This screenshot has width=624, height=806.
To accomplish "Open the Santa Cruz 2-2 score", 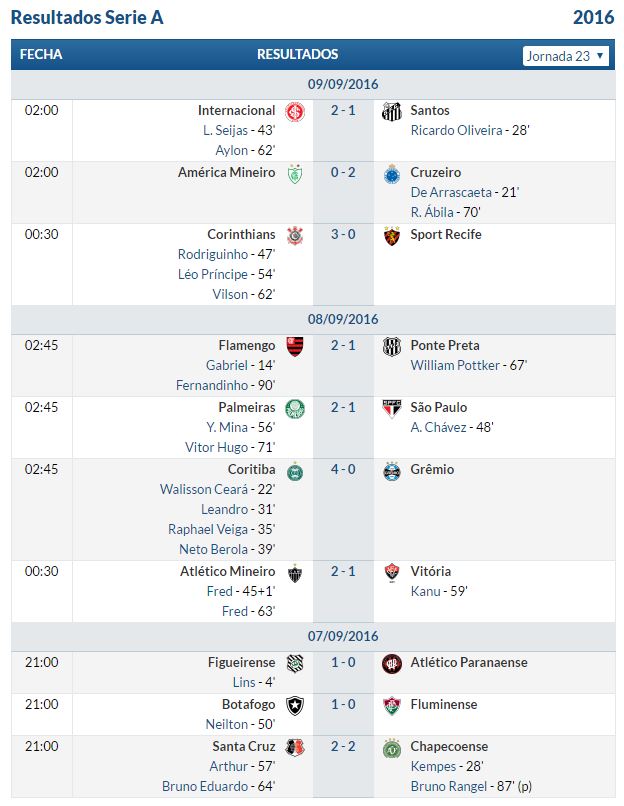I will tap(343, 746).
